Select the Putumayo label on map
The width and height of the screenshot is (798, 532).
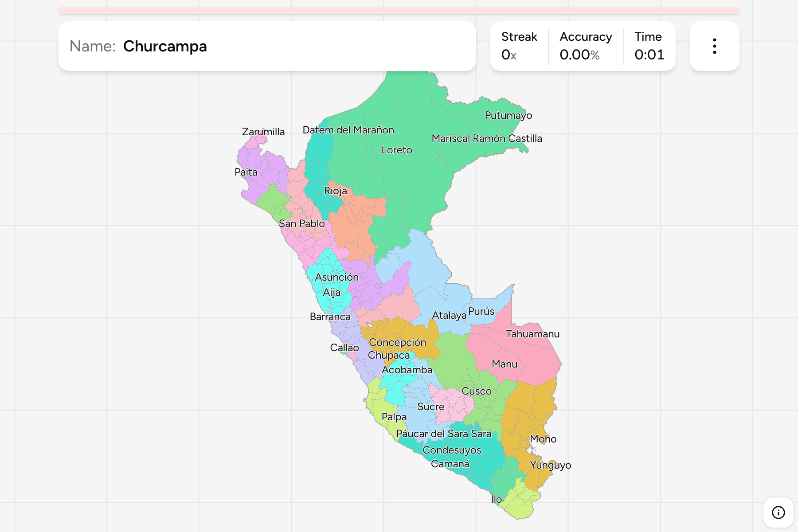pos(509,115)
